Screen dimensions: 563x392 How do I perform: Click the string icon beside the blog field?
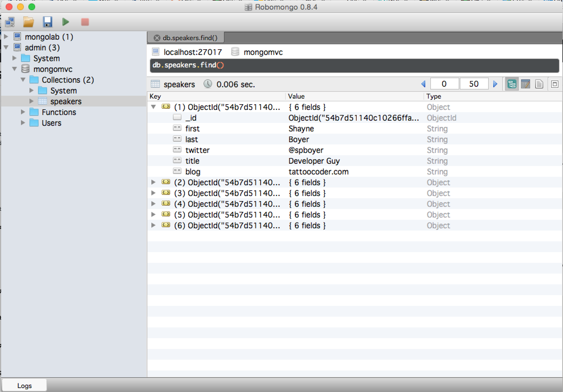tap(177, 171)
